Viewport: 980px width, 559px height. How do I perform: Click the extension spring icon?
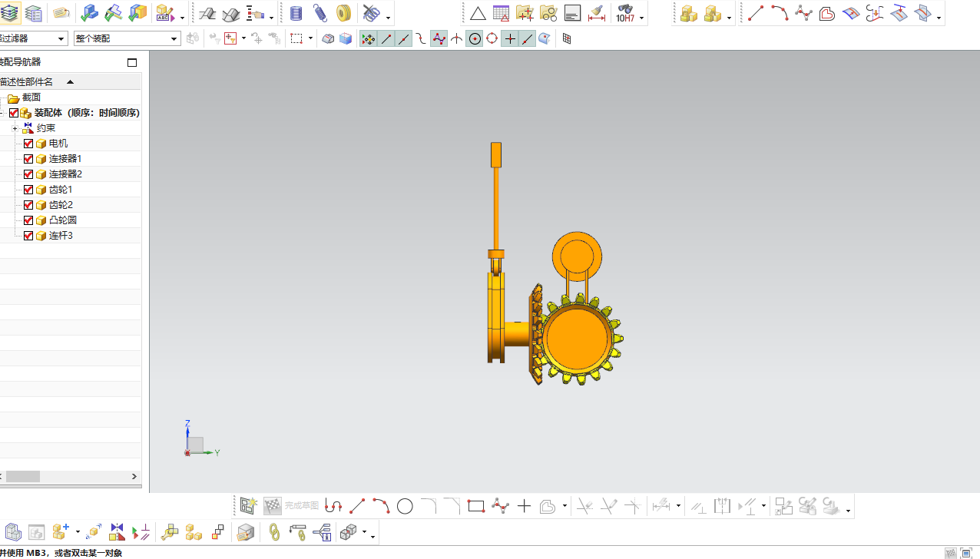coord(319,13)
